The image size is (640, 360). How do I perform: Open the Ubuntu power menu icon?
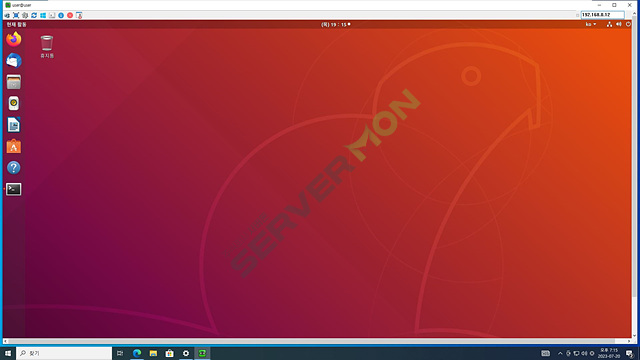click(628, 24)
